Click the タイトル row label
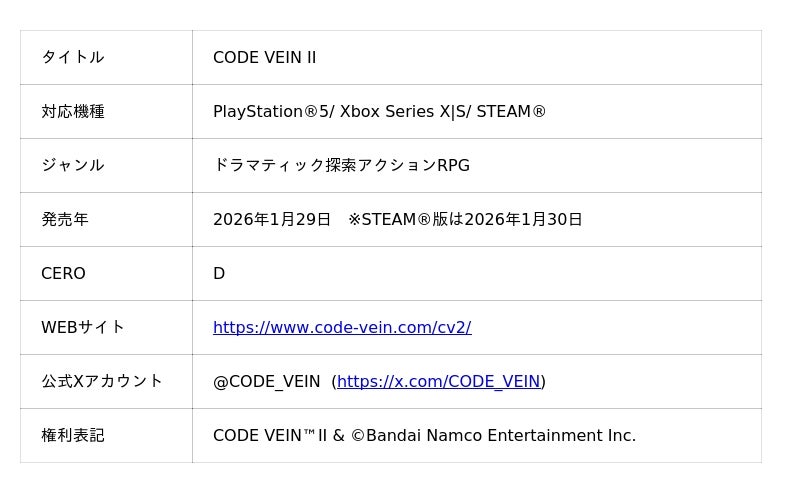This screenshot has height=493, width=800. tap(73, 58)
